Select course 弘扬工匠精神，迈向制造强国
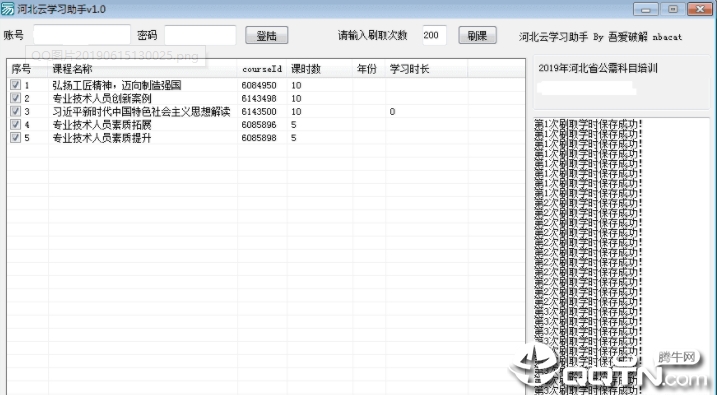The image size is (717, 395). coord(117,85)
